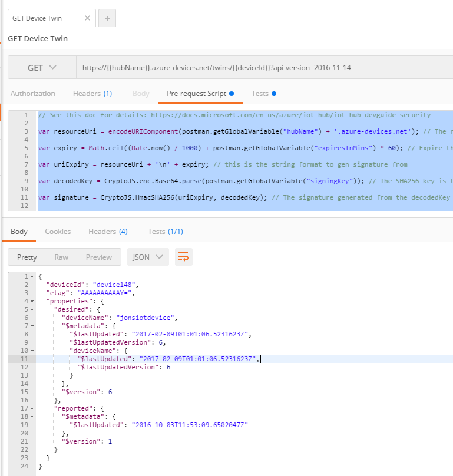
Task: Switch to the response Cookies tab
Action: [x=58, y=232]
